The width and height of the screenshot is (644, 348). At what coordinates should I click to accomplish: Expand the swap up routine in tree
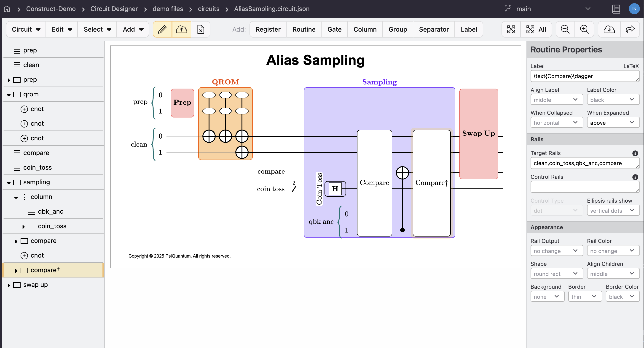9,285
